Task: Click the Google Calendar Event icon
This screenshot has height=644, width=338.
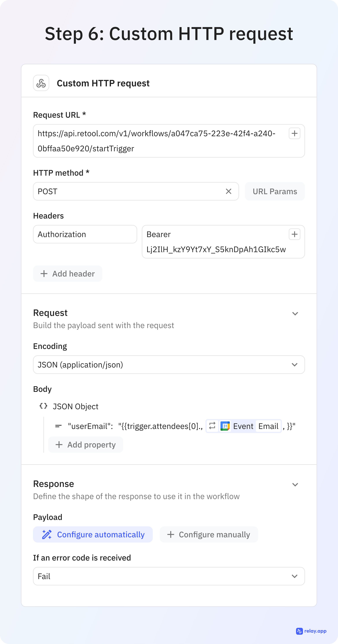Action: point(225,426)
